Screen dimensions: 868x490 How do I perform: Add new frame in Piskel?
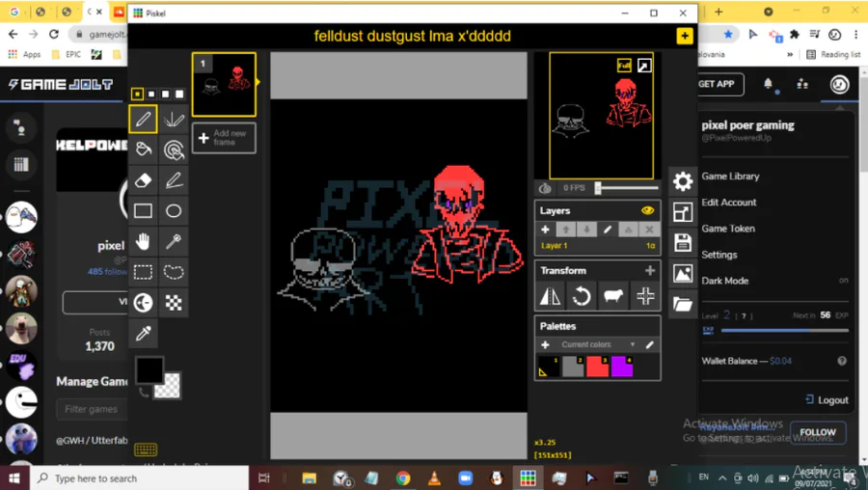click(224, 137)
